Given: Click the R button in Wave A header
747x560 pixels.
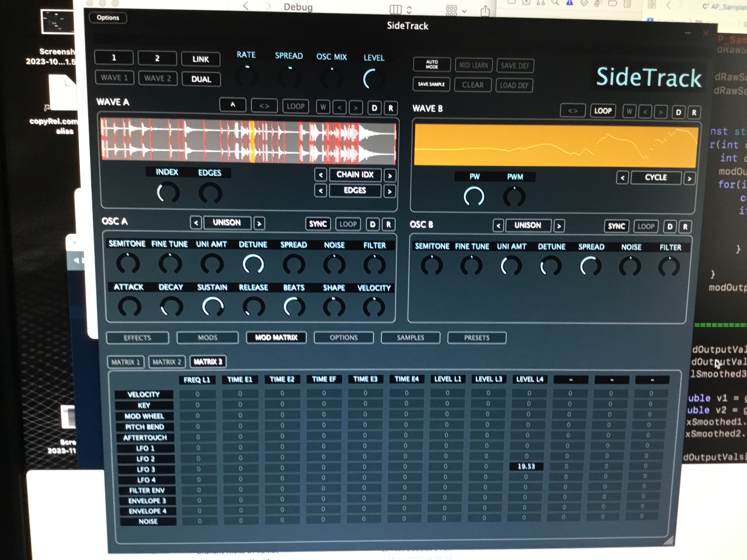Looking at the screenshot, I should 391,108.
